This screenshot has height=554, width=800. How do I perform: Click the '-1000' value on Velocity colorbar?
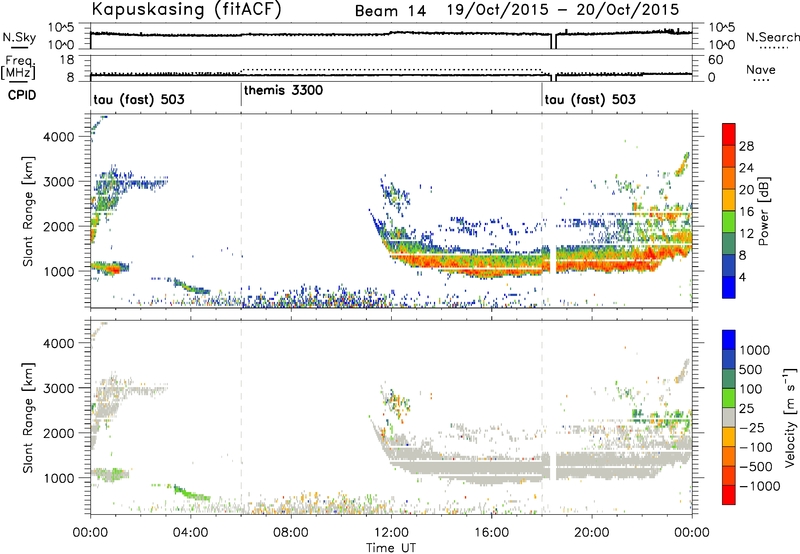(760, 486)
